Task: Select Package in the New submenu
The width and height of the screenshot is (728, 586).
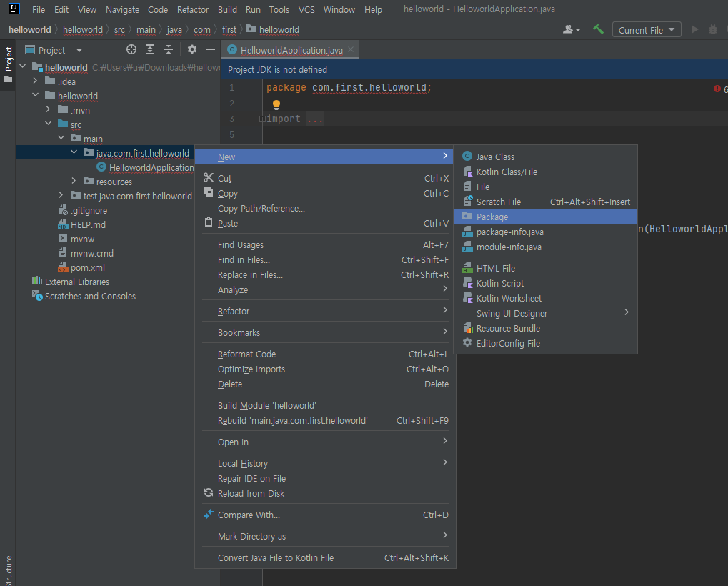Action: 545,217
